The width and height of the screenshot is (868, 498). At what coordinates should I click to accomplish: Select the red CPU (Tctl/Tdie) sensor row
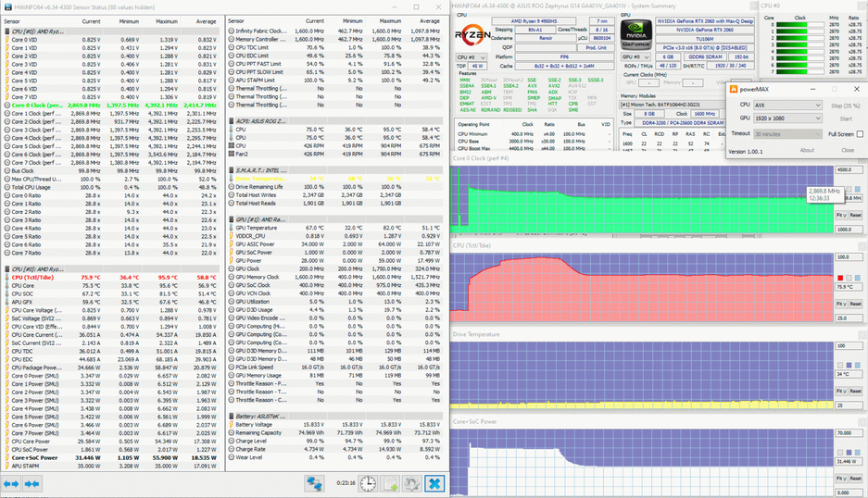pos(114,277)
